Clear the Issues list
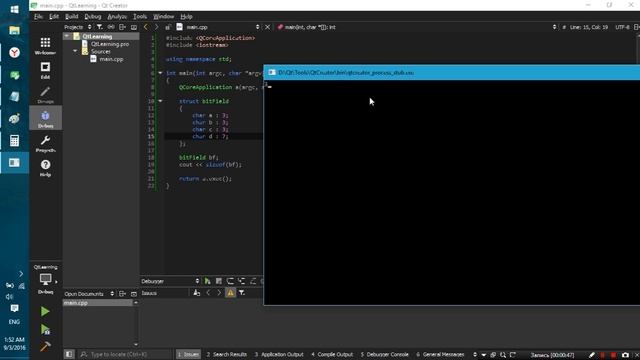 tap(197, 293)
